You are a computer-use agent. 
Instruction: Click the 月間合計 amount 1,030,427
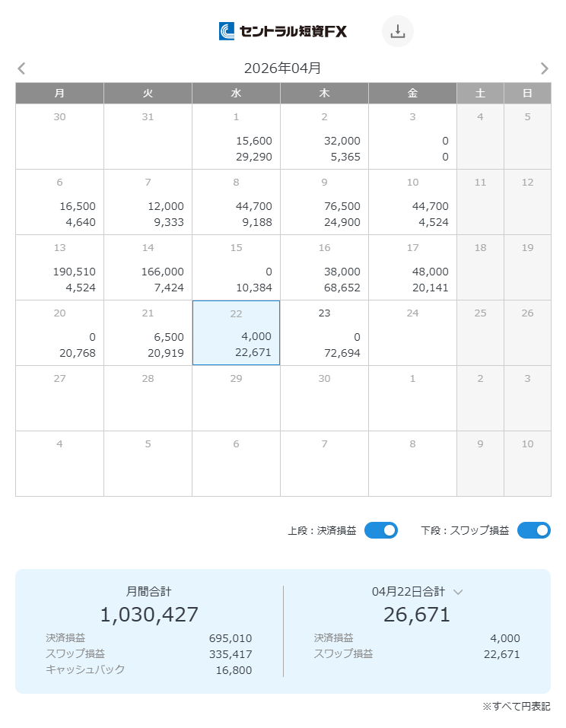[149, 615]
